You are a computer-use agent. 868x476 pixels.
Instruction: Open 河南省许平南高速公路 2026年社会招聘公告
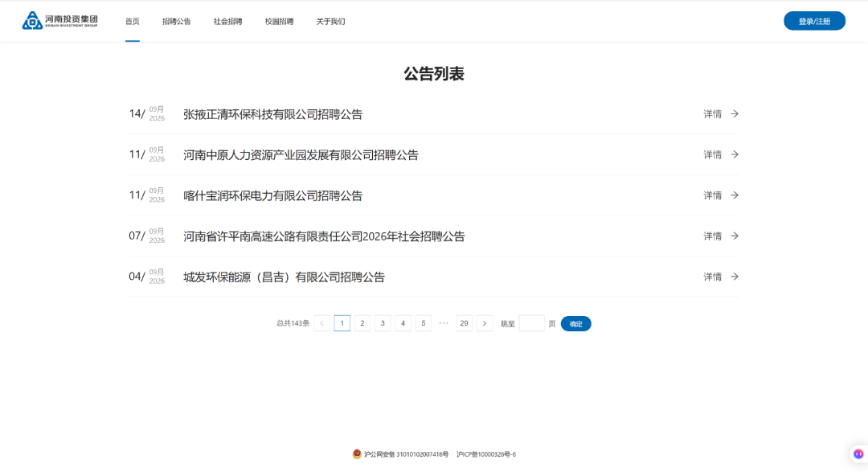(324, 236)
